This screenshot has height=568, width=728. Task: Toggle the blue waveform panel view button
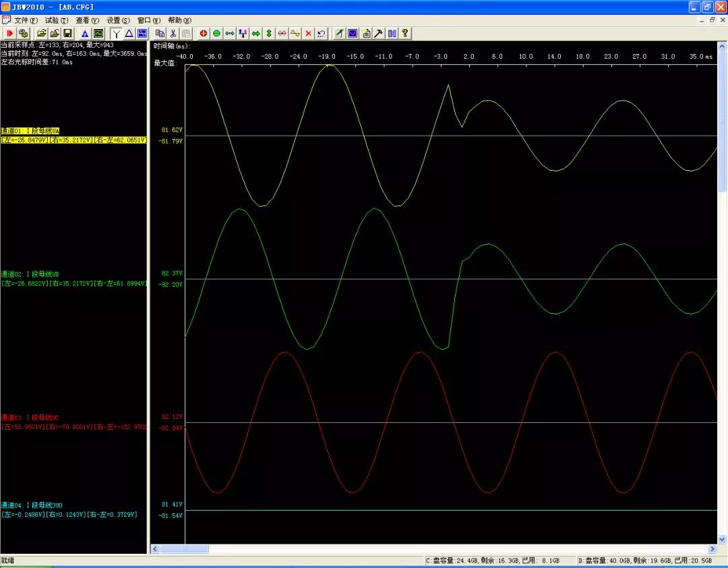pyautogui.click(x=142, y=33)
